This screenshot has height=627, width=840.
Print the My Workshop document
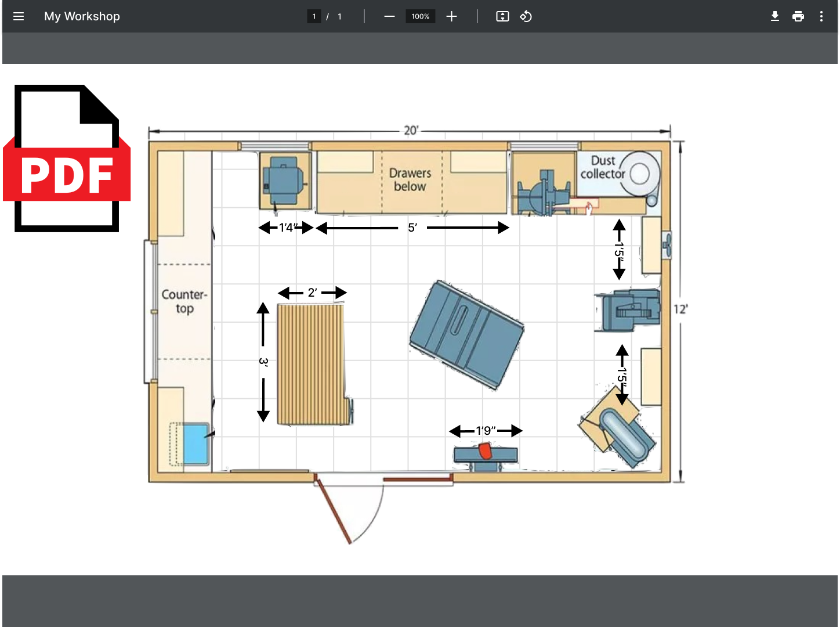pos(798,16)
